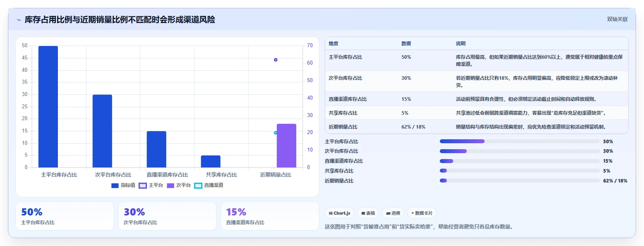Select the 近期销量占比 table row cell
The image size is (644, 246).
tap(343, 127)
